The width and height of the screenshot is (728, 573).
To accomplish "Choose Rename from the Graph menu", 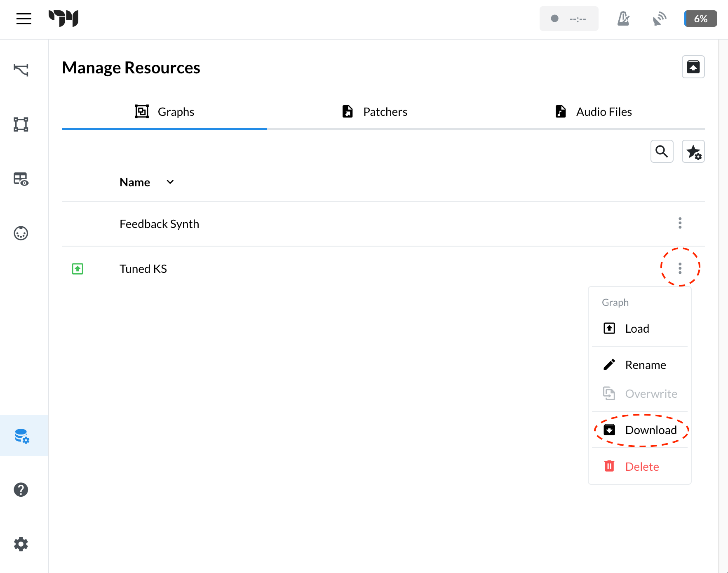I will pos(640,365).
